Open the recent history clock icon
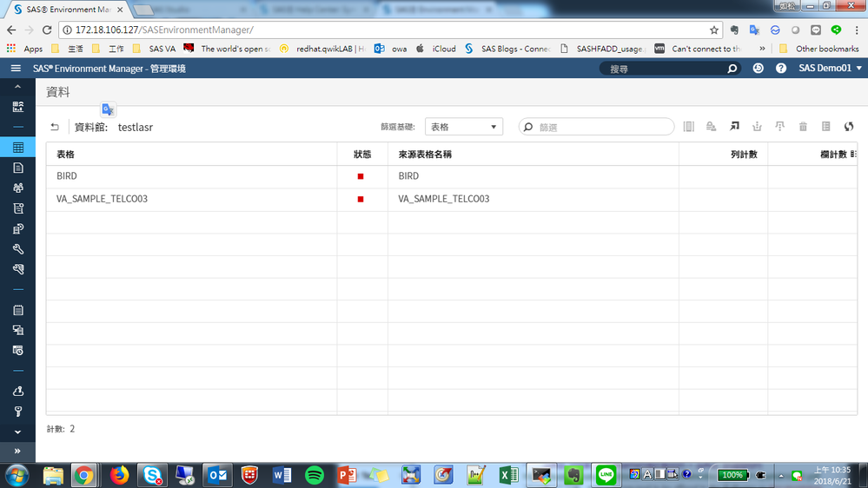 pos(758,68)
